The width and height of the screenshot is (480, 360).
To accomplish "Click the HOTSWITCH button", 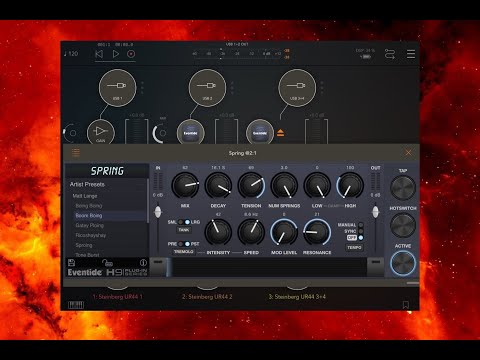I will coord(403,225).
